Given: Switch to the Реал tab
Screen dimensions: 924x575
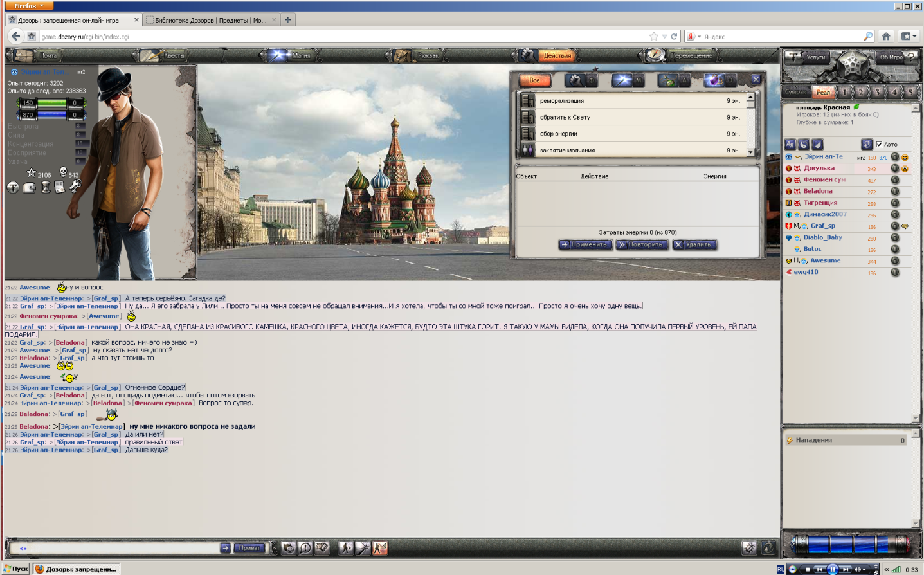Looking at the screenshot, I should (x=824, y=92).
